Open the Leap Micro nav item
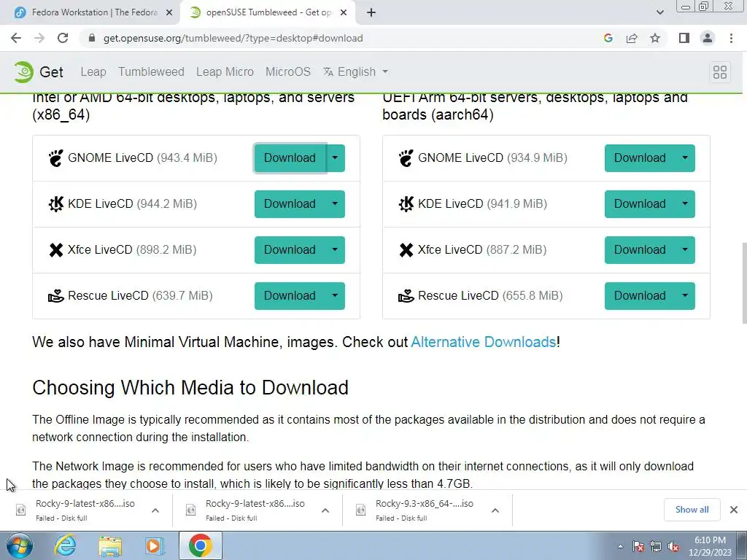The height and width of the screenshot is (560, 747). pos(225,72)
